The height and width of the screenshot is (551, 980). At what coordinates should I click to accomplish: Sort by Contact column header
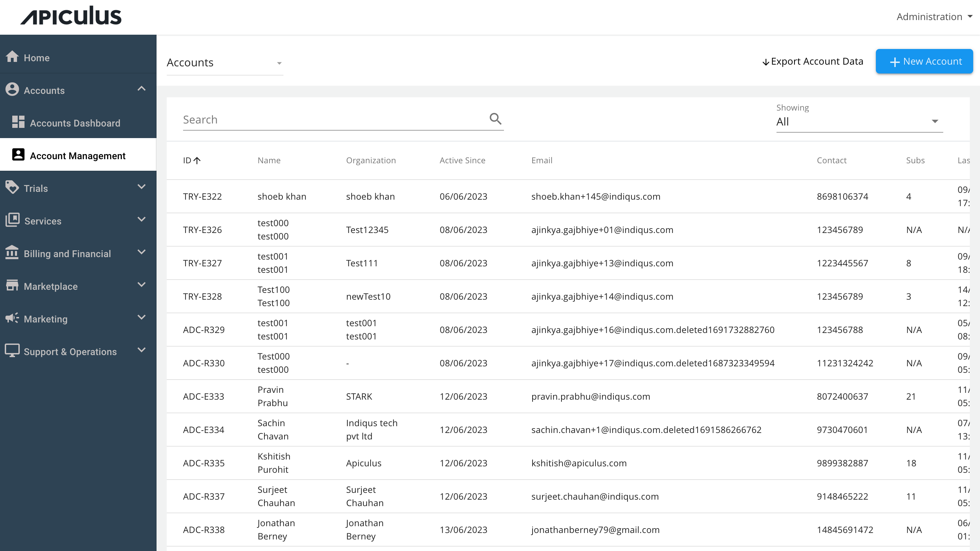click(831, 161)
